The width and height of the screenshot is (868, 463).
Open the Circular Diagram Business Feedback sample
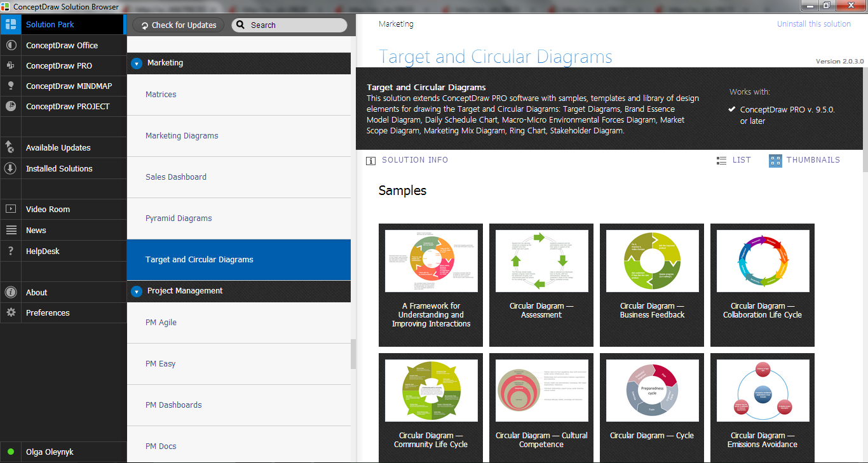point(652,285)
